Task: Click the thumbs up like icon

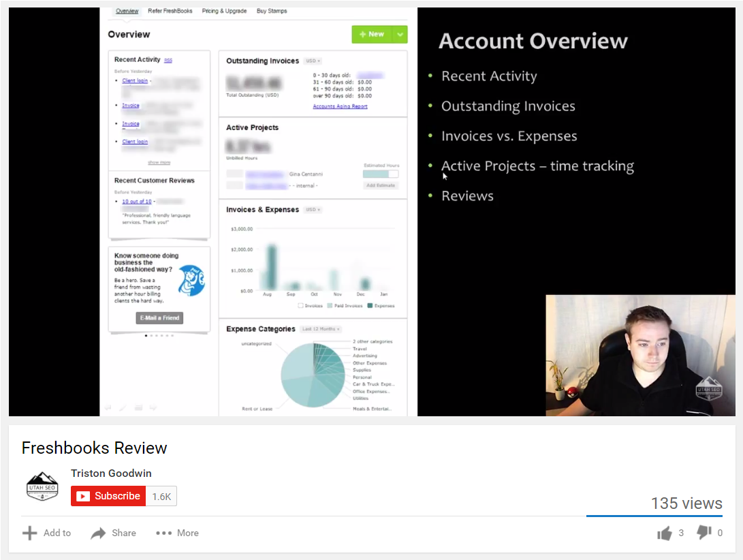Action: [x=664, y=533]
